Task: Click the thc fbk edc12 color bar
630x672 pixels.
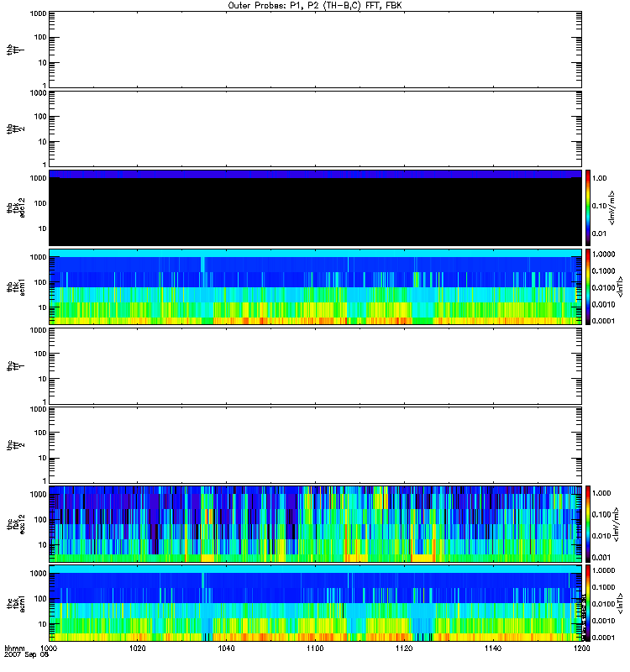Action: [588, 524]
